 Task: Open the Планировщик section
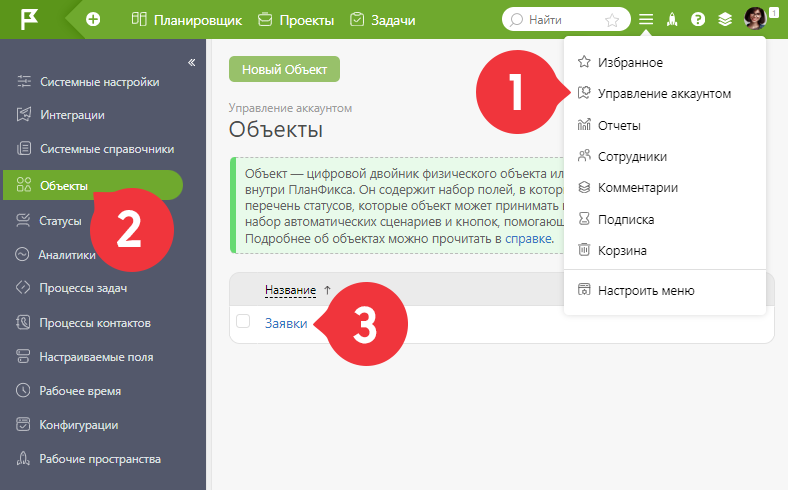pos(186,20)
